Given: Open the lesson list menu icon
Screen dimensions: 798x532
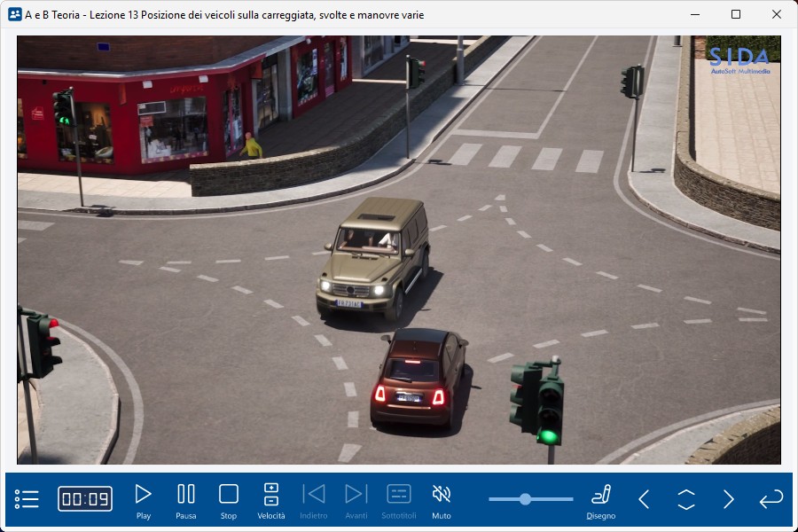Looking at the screenshot, I should coord(27,499).
